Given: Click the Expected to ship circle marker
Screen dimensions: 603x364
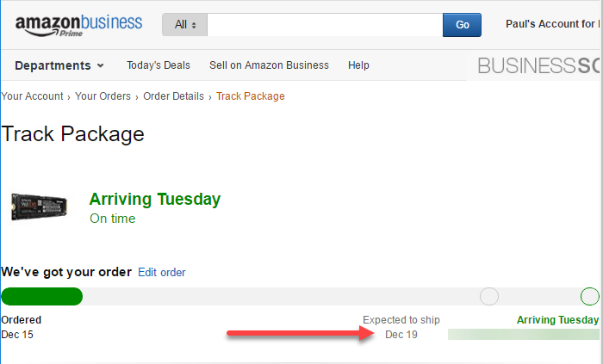Looking at the screenshot, I should (489, 296).
